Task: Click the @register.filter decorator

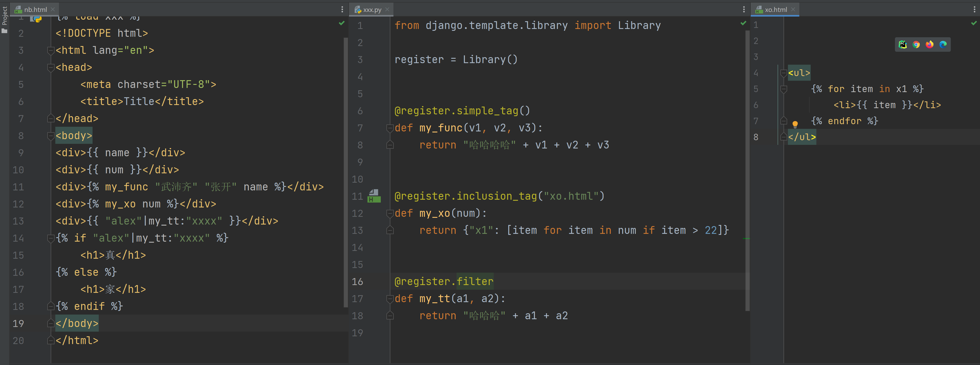Action: pyautogui.click(x=444, y=281)
